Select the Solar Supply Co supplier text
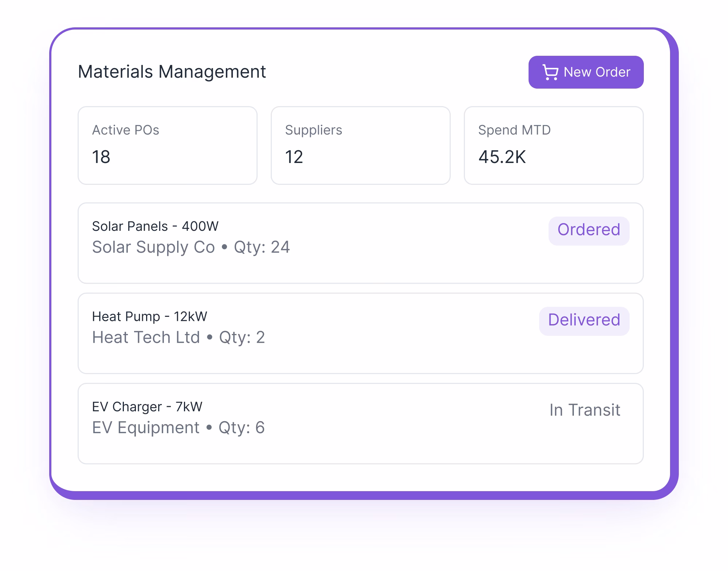Screen dimensions: 728x571 153,247
